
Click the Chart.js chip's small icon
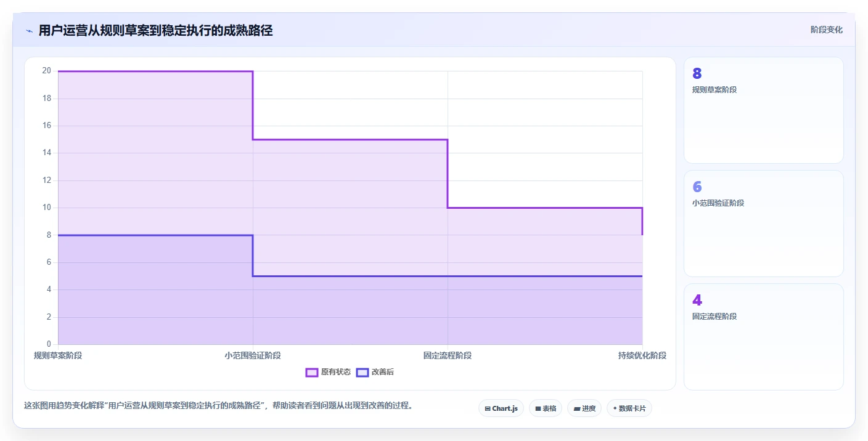[488, 408]
